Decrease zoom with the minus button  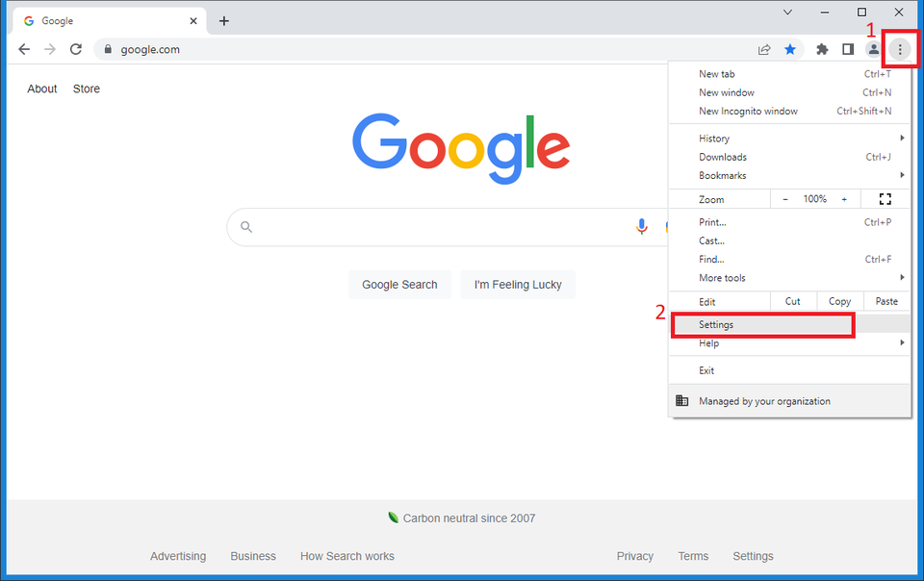tap(785, 199)
